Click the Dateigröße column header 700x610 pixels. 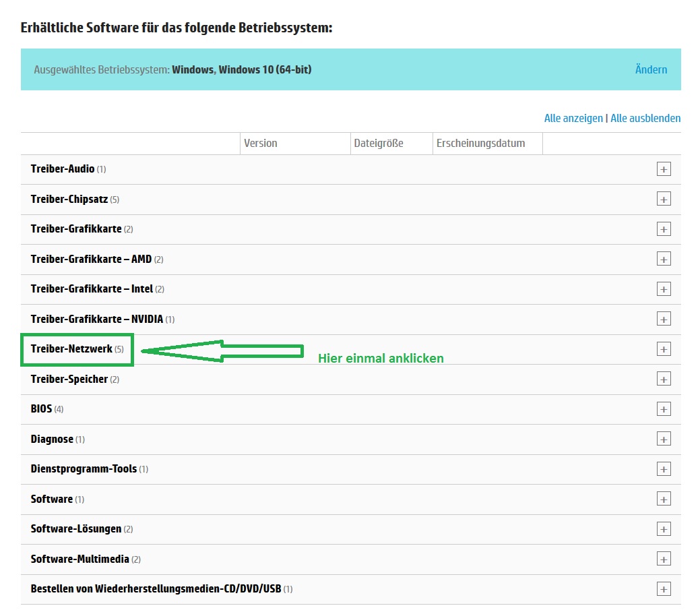[379, 144]
